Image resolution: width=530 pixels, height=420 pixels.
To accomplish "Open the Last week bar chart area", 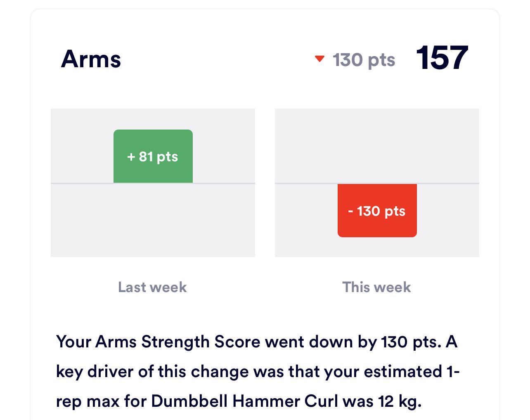I will (x=153, y=183).
